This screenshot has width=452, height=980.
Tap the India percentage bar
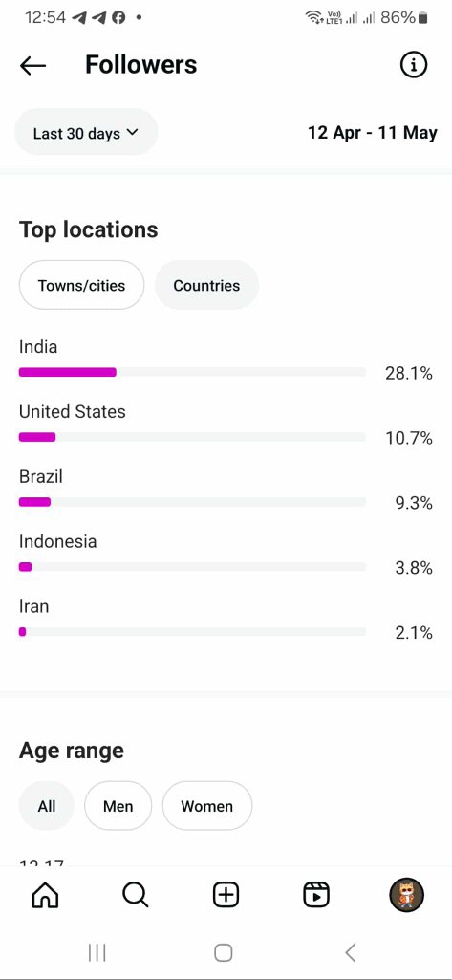point(192,373)
